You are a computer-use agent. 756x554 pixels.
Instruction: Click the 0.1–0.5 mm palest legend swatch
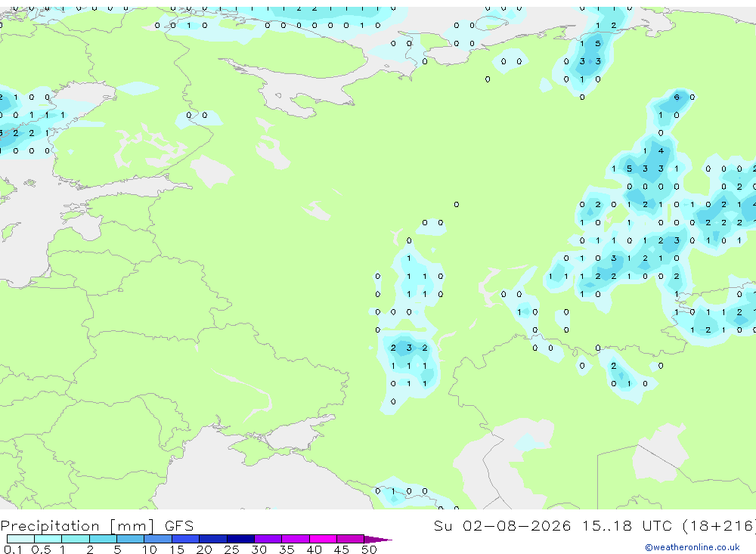tap(20, 539)
